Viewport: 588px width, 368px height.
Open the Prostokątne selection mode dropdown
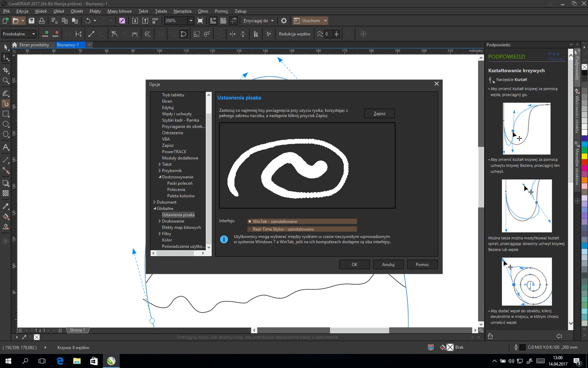tap(33, 34)
